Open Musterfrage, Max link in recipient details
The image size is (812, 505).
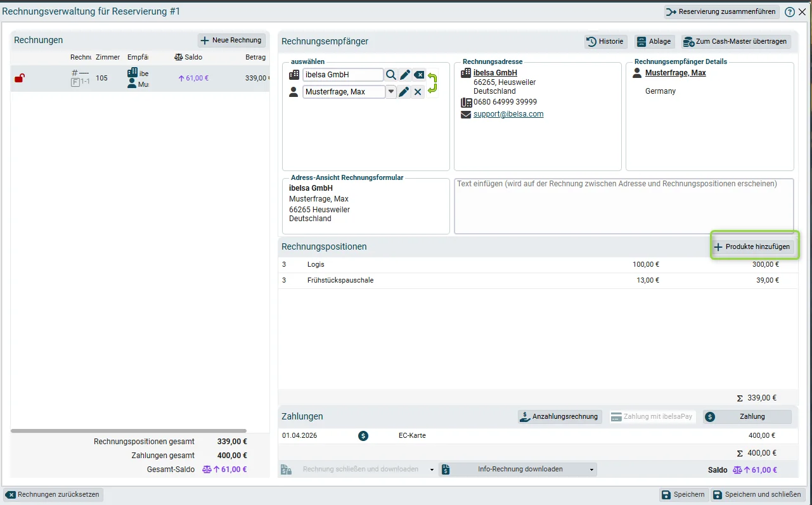point(675,73)
